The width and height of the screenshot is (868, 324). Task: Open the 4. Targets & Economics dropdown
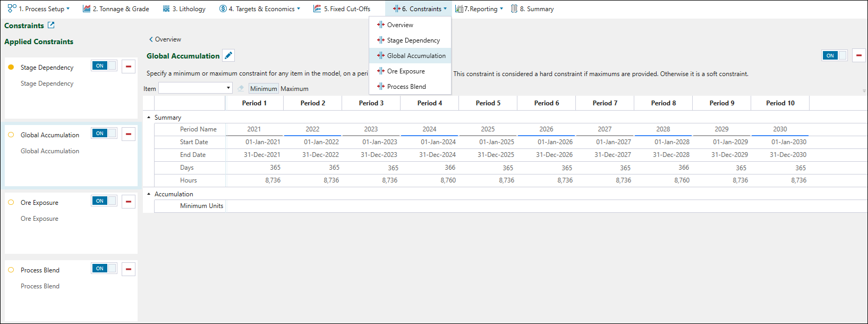260,9
